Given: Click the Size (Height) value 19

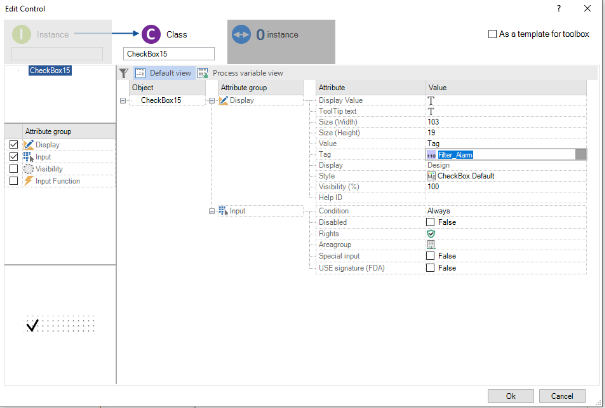Looking at the screenshot, I should (431, 132).
